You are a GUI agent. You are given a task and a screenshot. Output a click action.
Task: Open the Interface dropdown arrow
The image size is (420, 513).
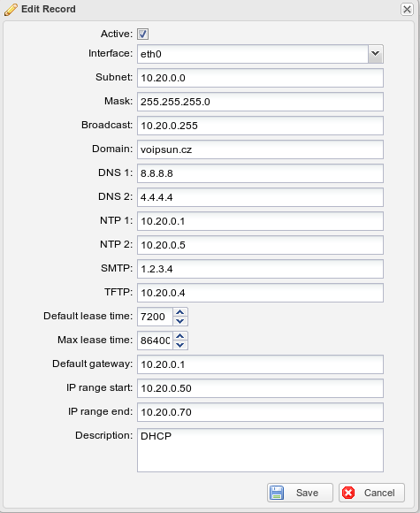pyautogui.click(x=376, y=54)
